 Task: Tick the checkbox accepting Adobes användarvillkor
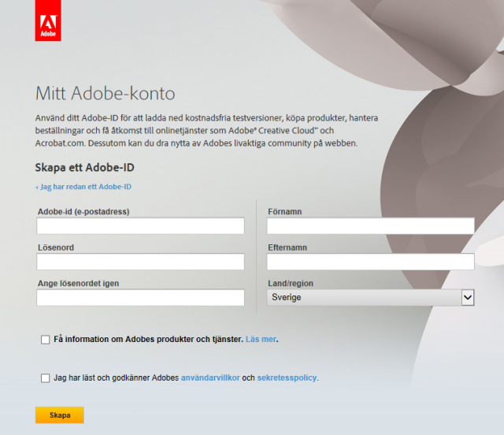click(45, 378)
